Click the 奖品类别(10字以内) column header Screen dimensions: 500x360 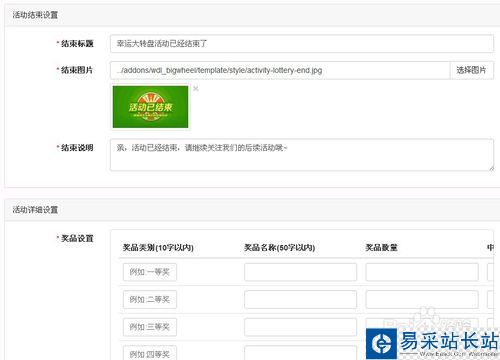click(x=158, y=248)
